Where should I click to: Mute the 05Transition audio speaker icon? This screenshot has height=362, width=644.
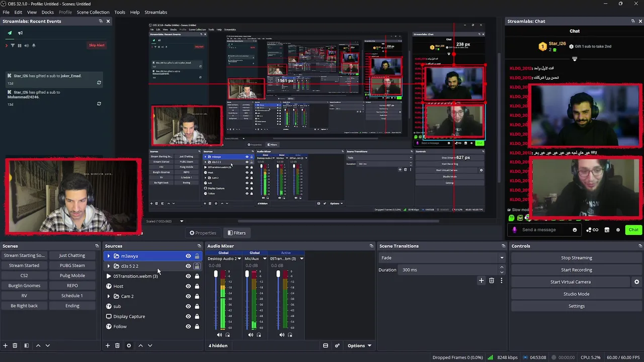click(x=282, y=335)
